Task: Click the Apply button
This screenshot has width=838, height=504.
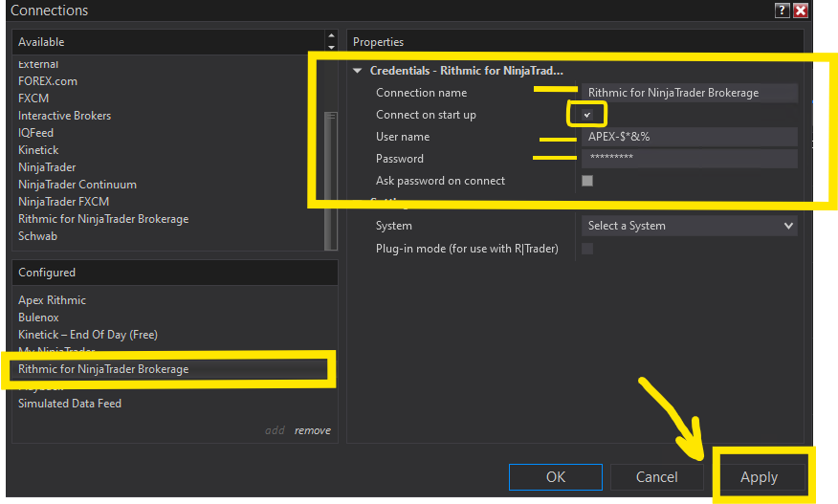Action: point(759,476)
